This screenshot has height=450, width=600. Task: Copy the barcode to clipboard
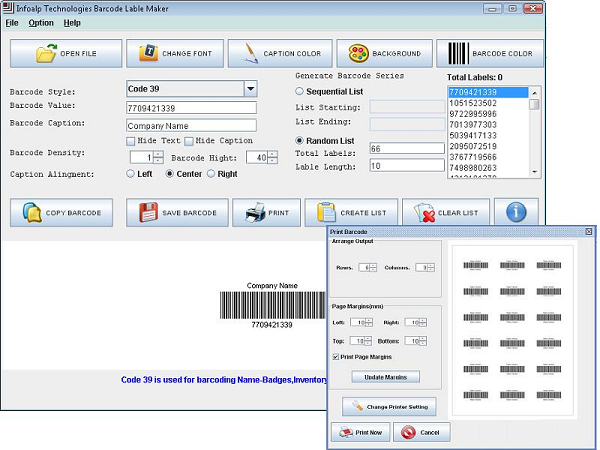click(62, 212)
